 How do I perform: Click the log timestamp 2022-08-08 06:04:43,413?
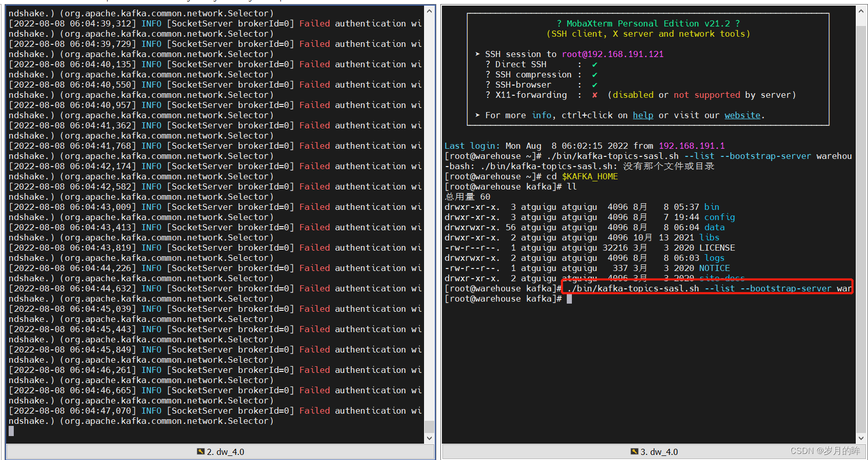pos(72,227)
